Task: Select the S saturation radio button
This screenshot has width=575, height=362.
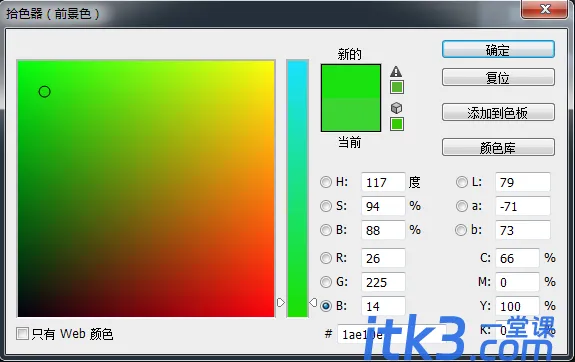Action: (326, 206)
